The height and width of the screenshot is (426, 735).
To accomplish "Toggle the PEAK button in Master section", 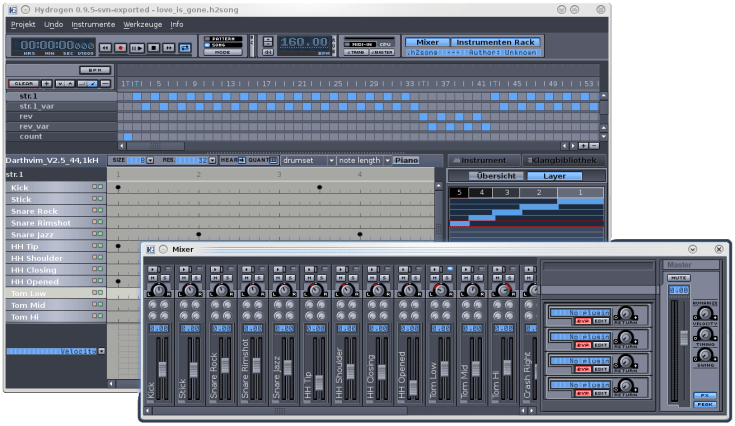I will 705,404.
